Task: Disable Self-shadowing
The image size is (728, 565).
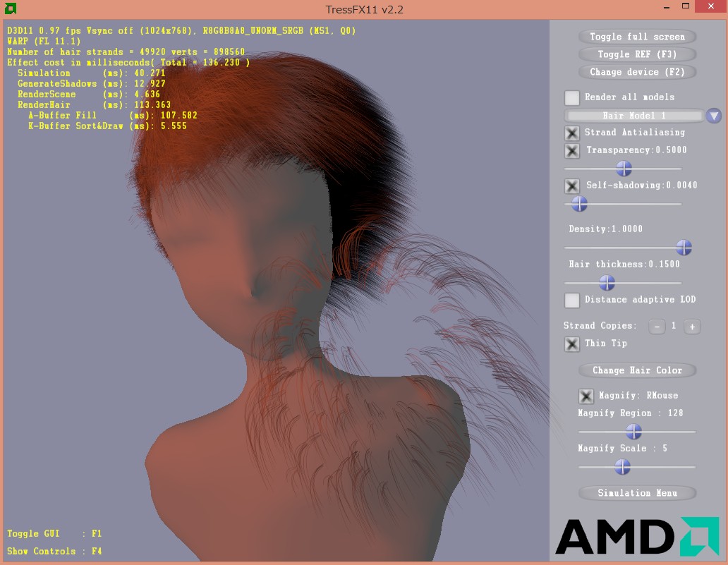Action: [x=572, y=186]
